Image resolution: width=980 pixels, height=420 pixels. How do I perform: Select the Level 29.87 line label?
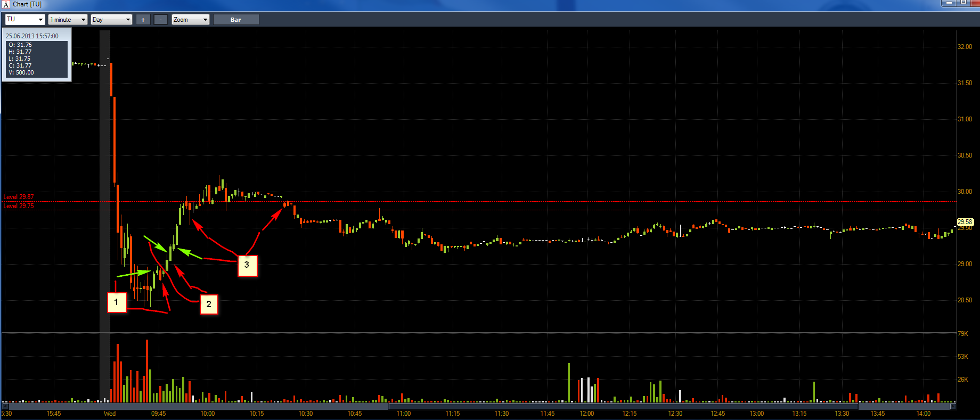[x=19, y=197]
